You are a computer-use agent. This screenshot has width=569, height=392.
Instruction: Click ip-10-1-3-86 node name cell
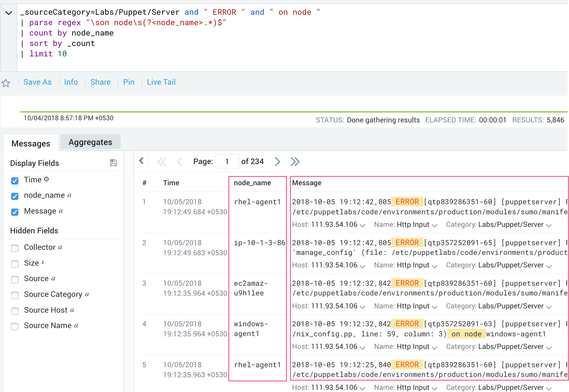[x=260, y=243]
